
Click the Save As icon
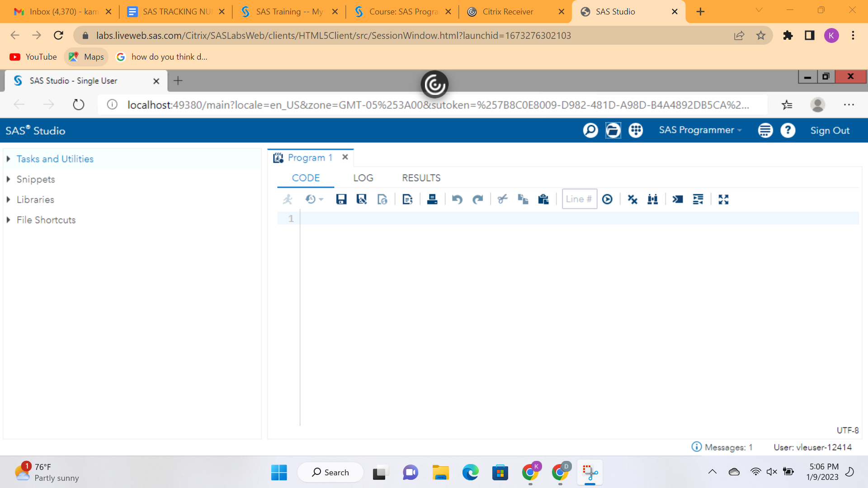pyautogui.click(x=361, y=199)
